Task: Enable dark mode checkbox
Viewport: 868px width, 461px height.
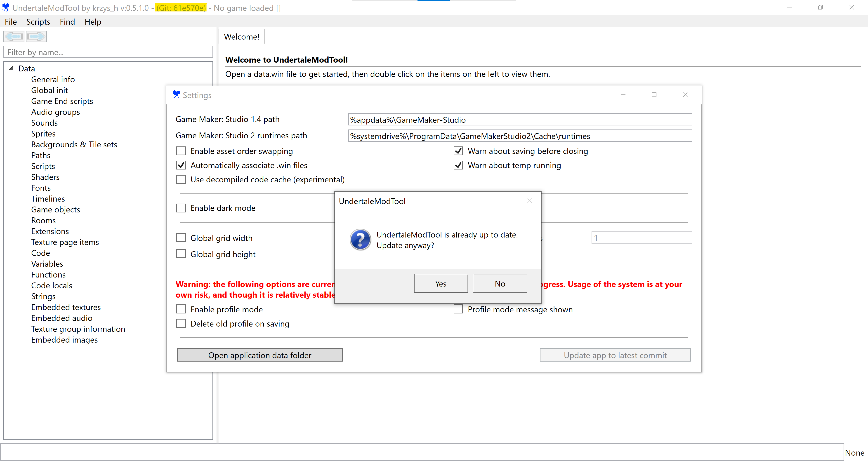Action: 181,208
